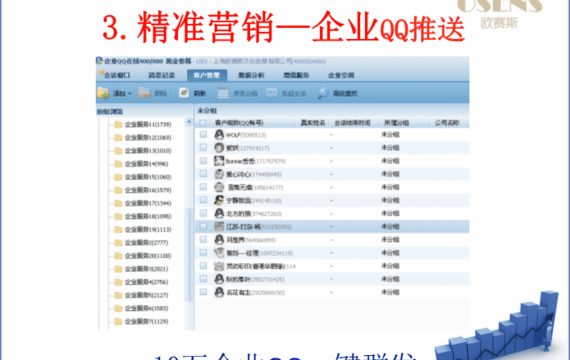Click the 刷新 refresh icon
570x360 pixels.
click(x=184, y=93)
